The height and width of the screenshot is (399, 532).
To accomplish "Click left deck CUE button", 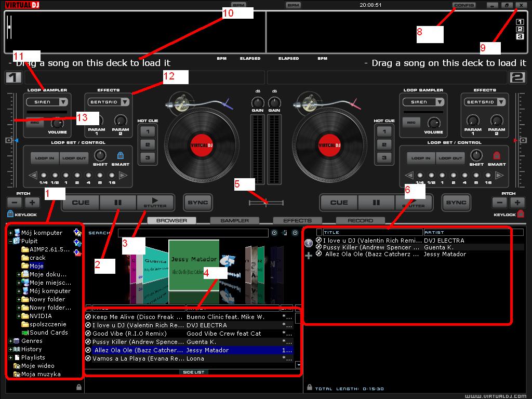I will 81,203.
